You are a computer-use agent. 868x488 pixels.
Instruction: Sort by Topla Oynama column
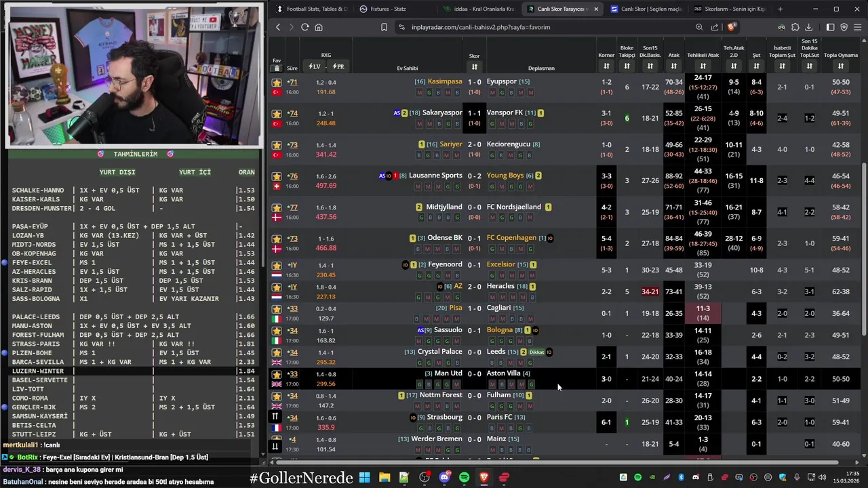point(840,66)
